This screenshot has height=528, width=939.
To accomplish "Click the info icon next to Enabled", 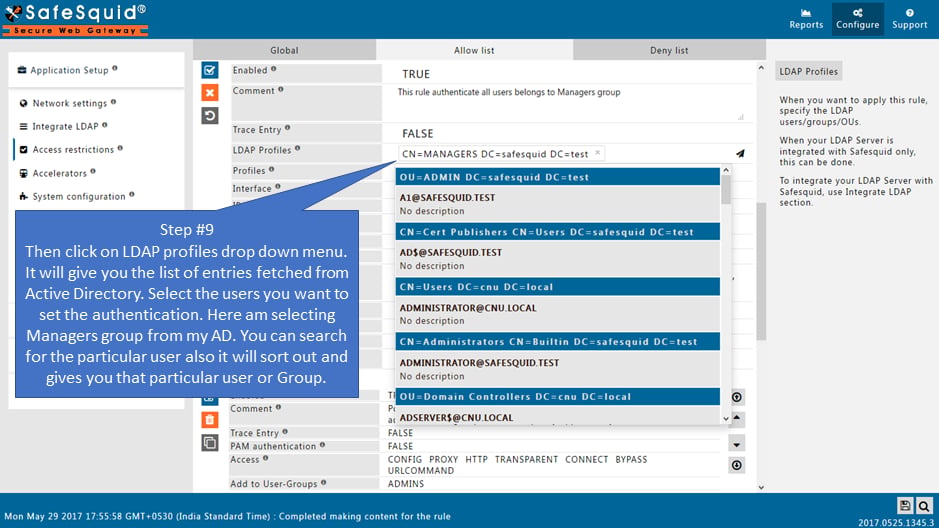I will (x=274, y=69).
